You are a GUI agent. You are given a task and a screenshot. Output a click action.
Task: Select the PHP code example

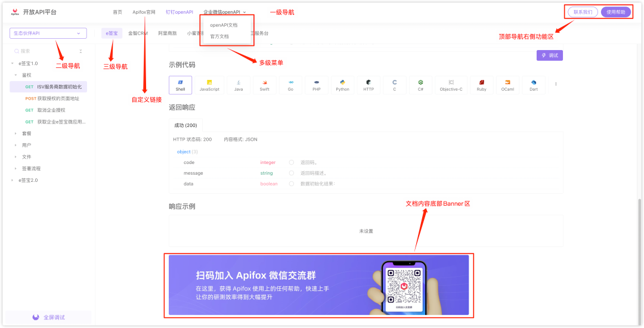(317, 85)
